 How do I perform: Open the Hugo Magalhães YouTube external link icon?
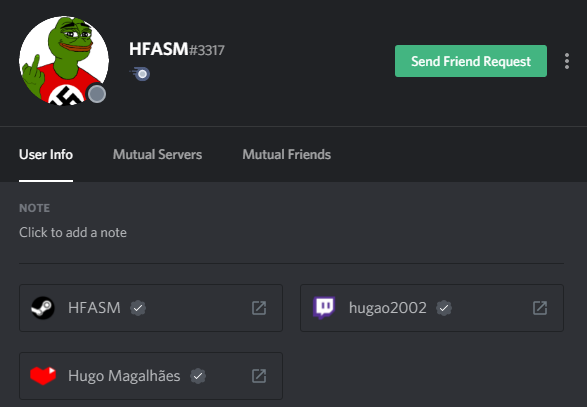point(259,376)
